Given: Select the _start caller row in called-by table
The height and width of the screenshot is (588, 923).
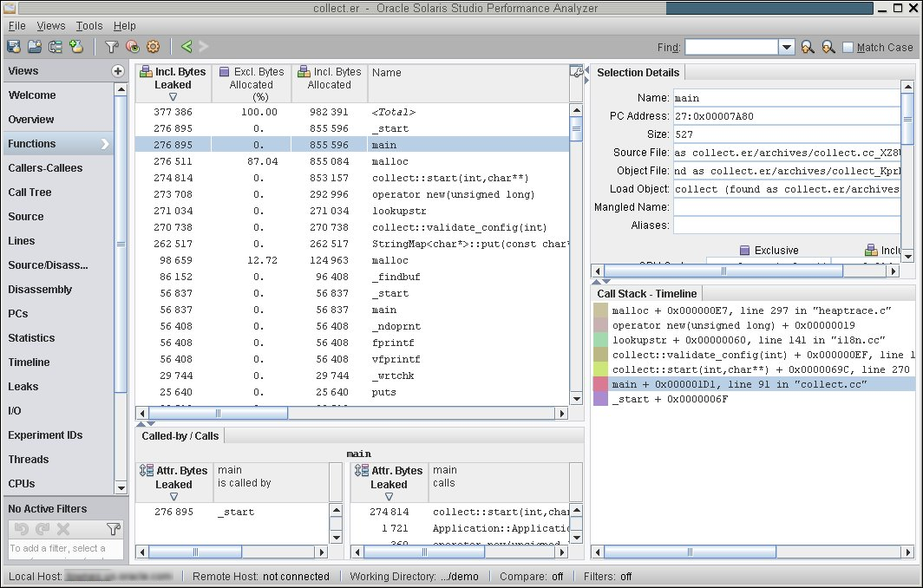Looking at the screenshot, I should coord(232,512).
